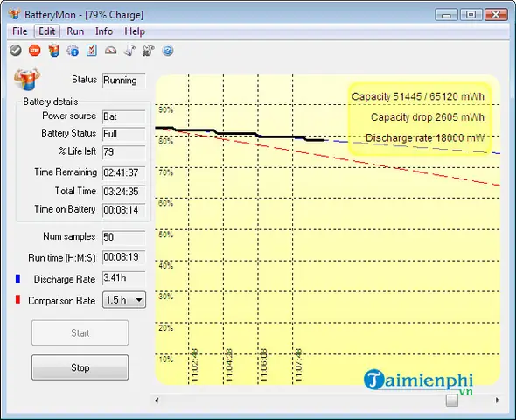Image resolution: width=516 pixels, height=420 pixels.
Task: Click the BatteryMon mascot logo in the panel
Action: [x=27, y=79]
